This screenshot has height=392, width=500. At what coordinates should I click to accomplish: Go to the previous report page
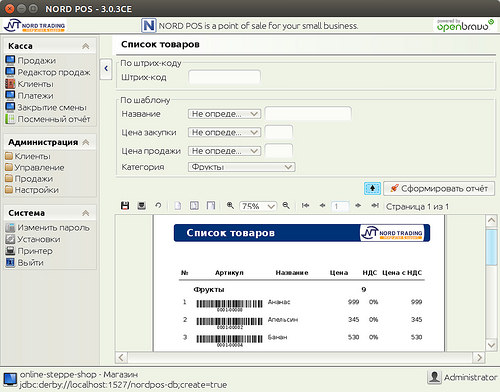coord(322,206)
